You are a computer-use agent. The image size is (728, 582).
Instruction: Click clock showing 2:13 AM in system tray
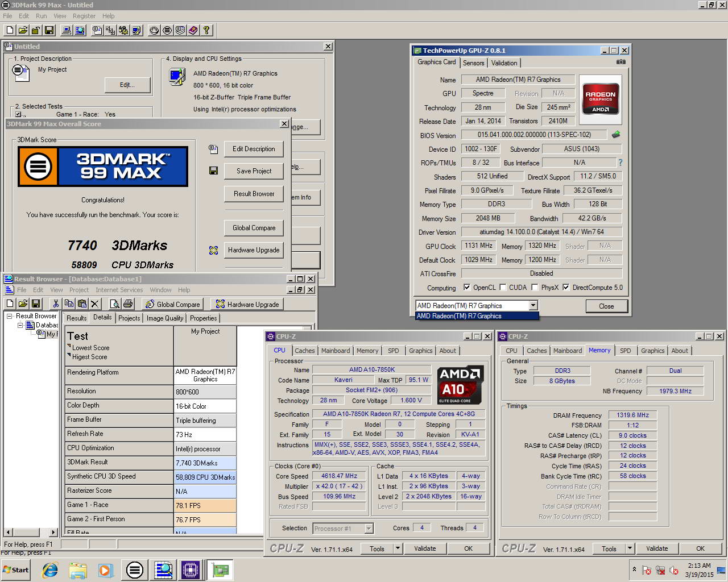[700, 566]
